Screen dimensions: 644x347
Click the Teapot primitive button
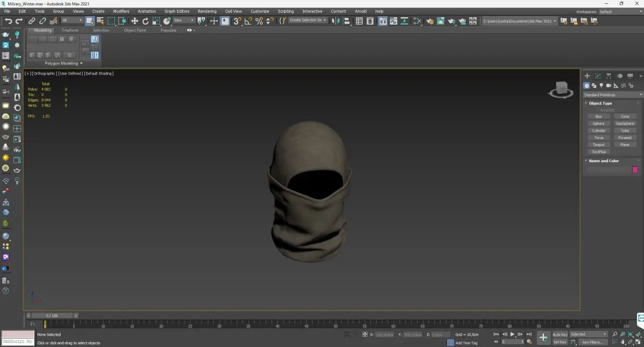(x=598, y=144)
